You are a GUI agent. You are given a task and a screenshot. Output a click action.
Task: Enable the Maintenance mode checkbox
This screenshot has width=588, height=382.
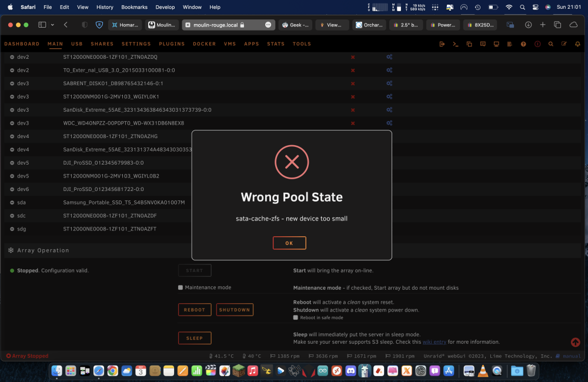[181, 287]
